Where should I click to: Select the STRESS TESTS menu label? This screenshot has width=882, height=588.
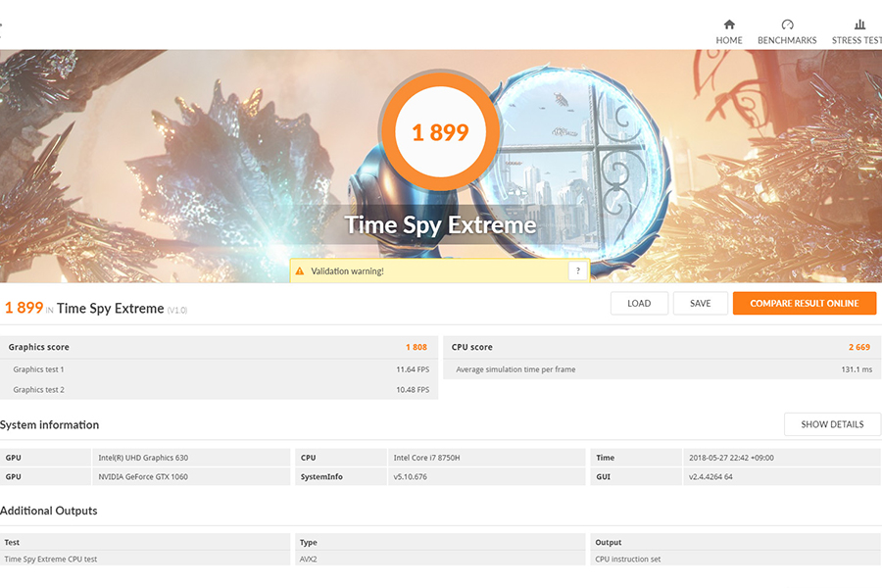857,40
